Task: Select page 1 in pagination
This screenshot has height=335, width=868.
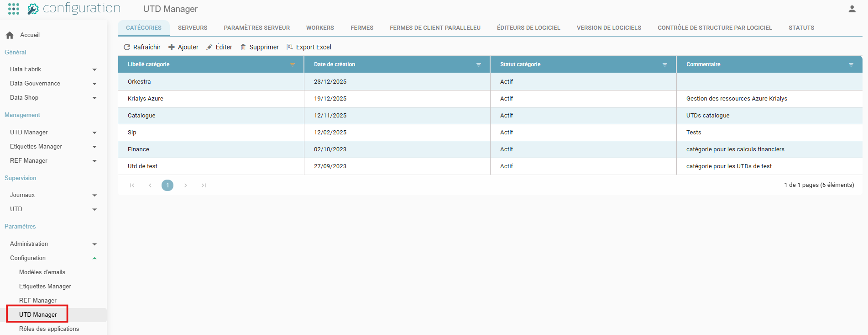Action: [x=167, y=185]
